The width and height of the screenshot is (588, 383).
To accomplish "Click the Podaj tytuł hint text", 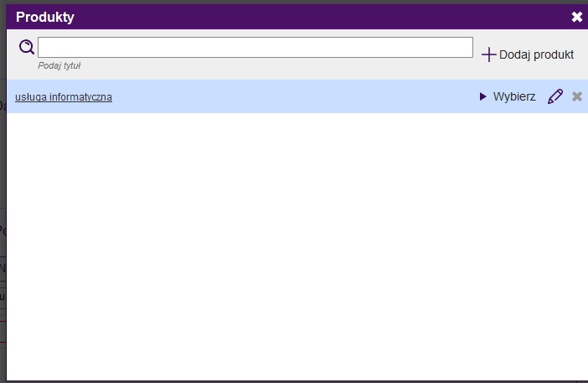I will [x=59, y=65].
